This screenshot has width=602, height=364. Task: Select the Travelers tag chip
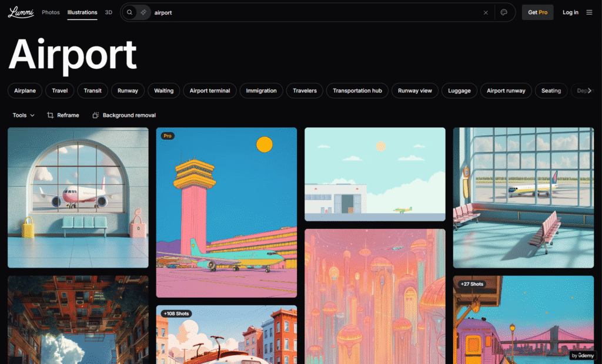(305, 90)
